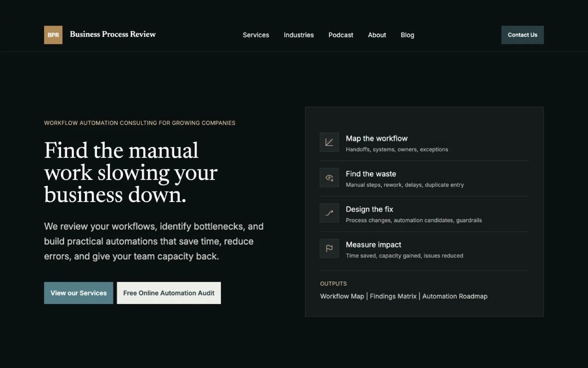Click the Find the waste eye icon
The height and width of the screenshot is (368, 588).
[x=329, y=178]
